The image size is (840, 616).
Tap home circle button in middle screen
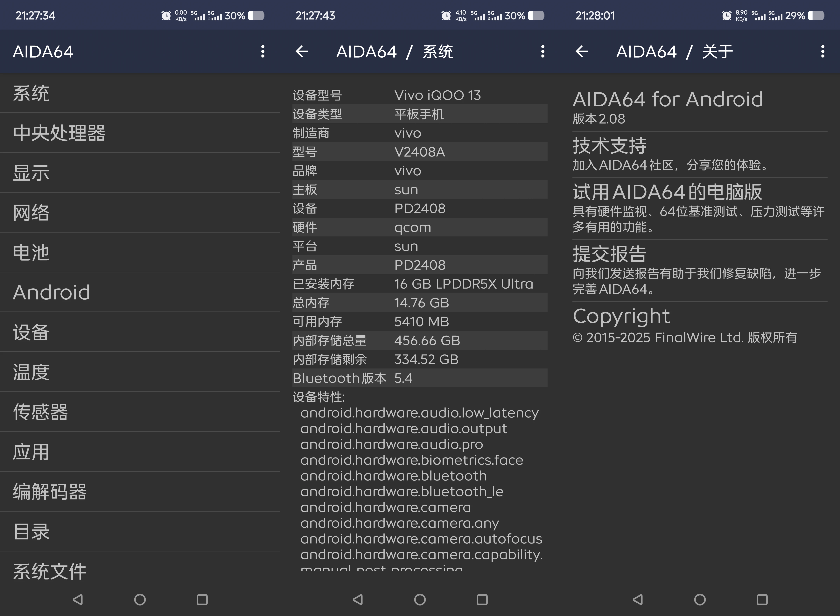pos(420,600)
